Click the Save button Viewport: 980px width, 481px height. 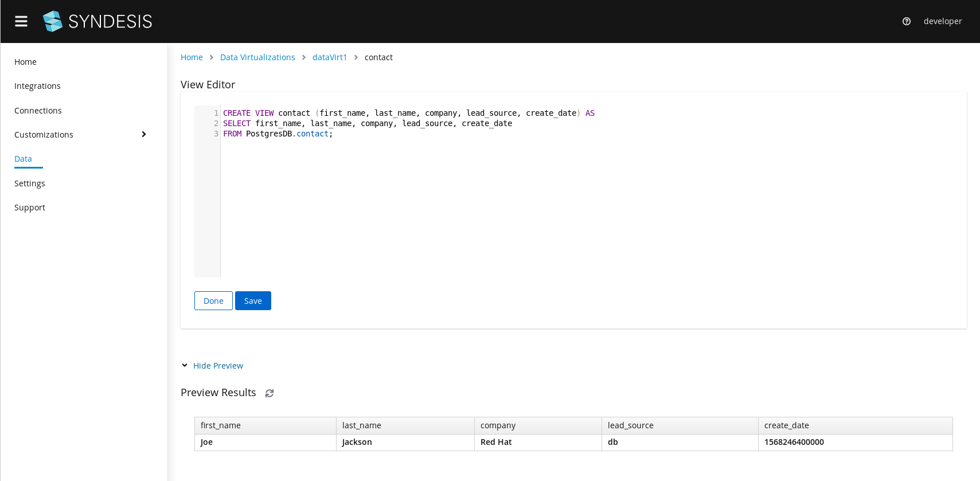pyautogui.click(x=253, y=301)
